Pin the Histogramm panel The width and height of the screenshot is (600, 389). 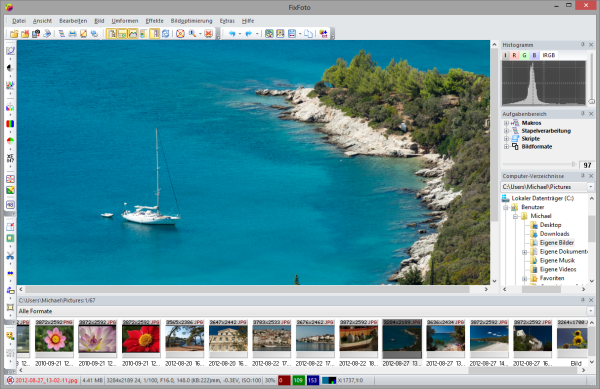(582, 45)
